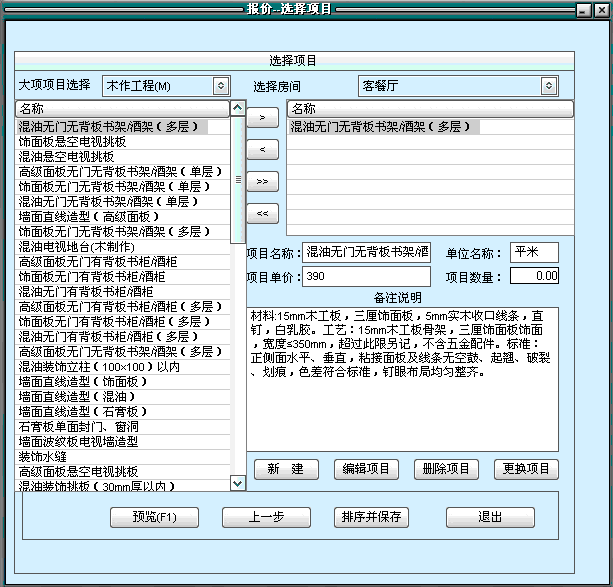The image size is (613, 587).
Task: Click the single left-arrow remove button
Action: coord(262,150)
